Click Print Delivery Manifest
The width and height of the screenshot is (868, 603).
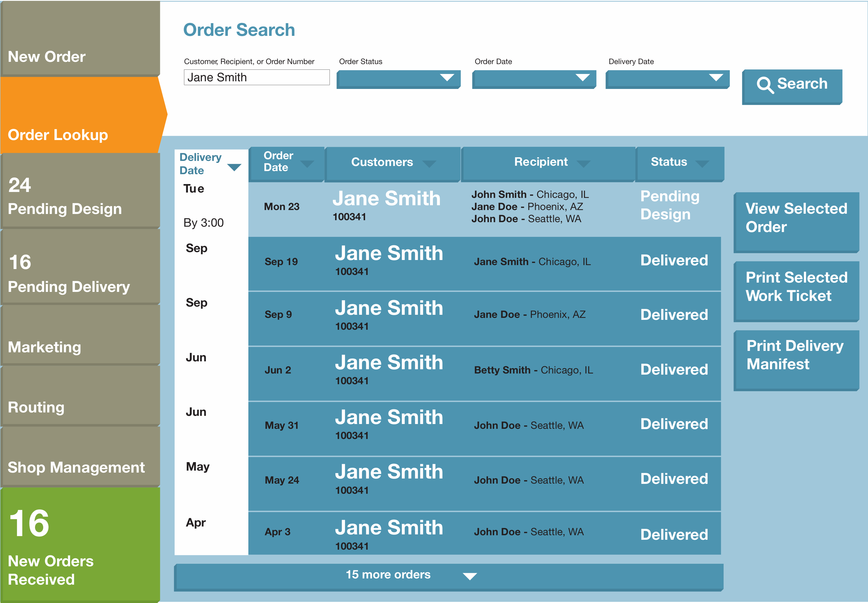(796, 360)
